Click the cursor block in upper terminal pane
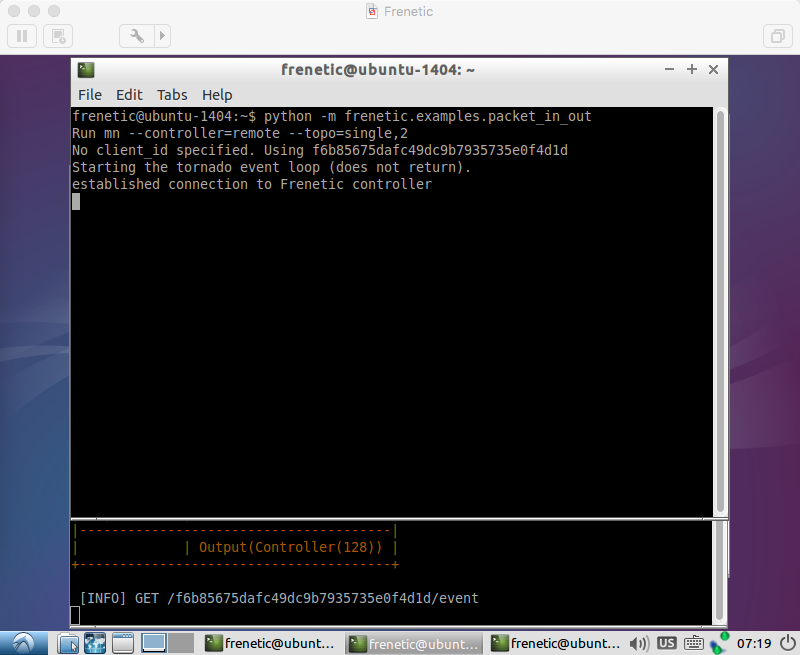 point(76,201)
